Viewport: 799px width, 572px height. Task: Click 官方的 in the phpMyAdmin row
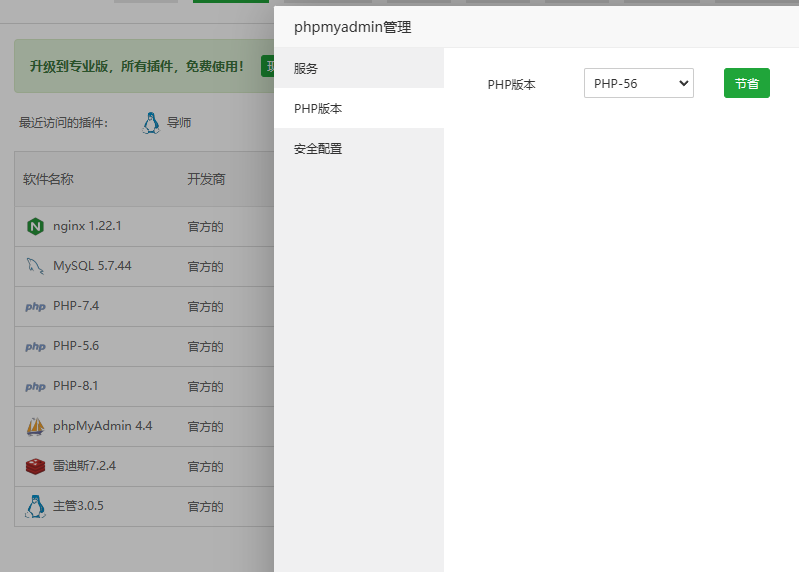point(205,427)
